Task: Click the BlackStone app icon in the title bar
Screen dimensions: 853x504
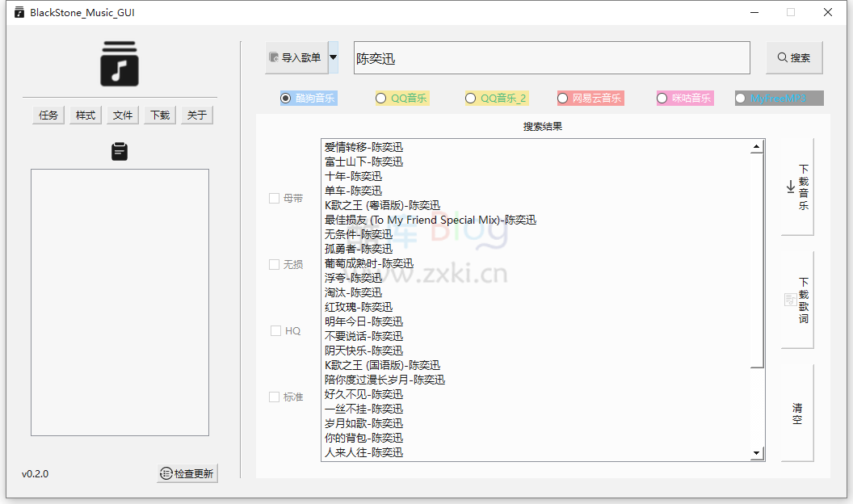Action: pos(19,12)
